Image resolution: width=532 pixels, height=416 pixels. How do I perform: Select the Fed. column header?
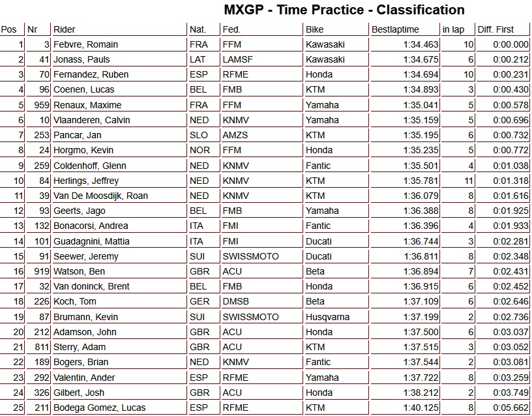pyautogui.click(x=231, y=29)
